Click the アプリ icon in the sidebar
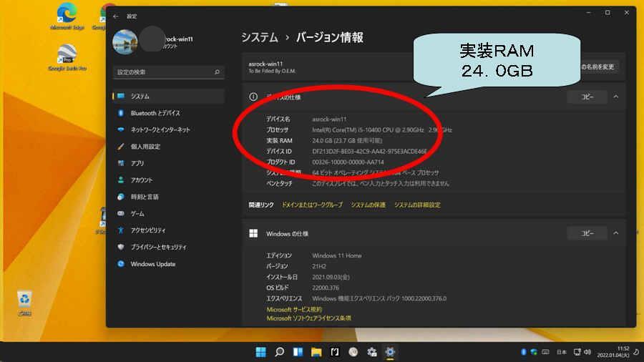Screen dimensions: 644x362 point(121,163)
